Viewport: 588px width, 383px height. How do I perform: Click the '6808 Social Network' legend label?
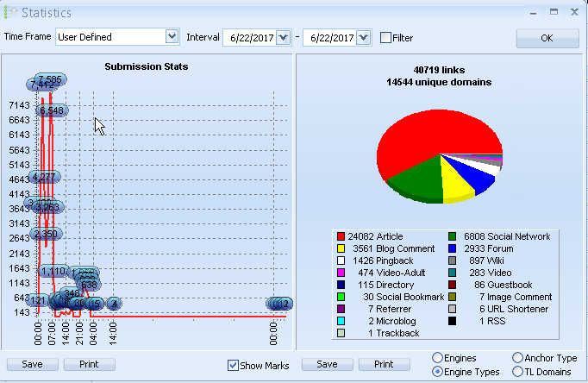point(507,236)
